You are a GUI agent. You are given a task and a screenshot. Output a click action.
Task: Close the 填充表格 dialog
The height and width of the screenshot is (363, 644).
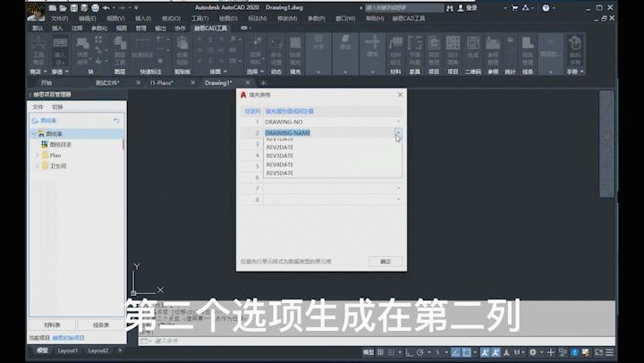point(400,95)
